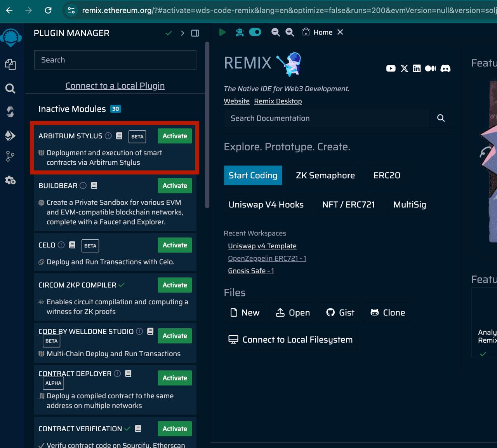Open the Git source control sidebar icon

click(x=10, y=156)
